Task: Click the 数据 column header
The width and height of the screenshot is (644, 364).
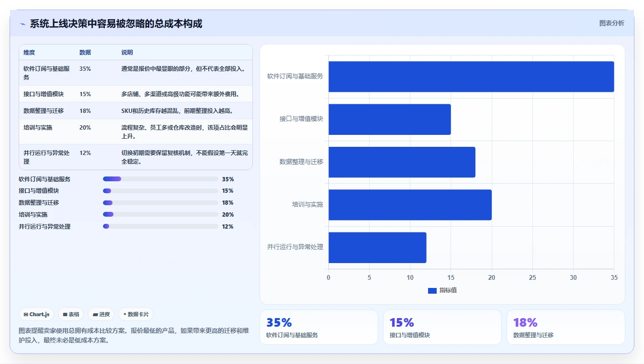Action: pos(85,53)
